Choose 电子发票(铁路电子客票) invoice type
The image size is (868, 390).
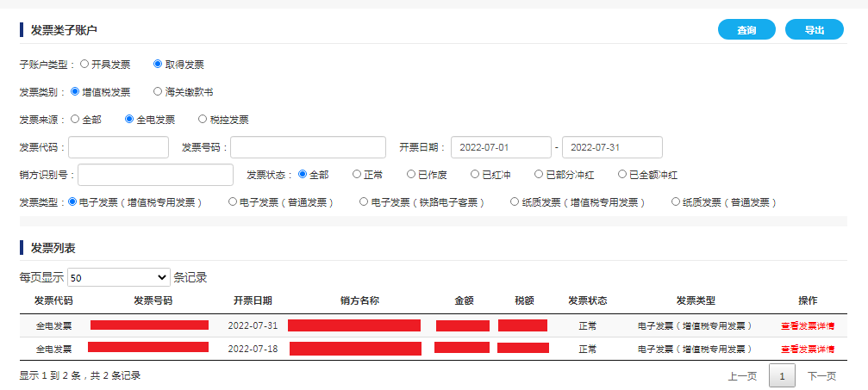(x=364, y=202)
